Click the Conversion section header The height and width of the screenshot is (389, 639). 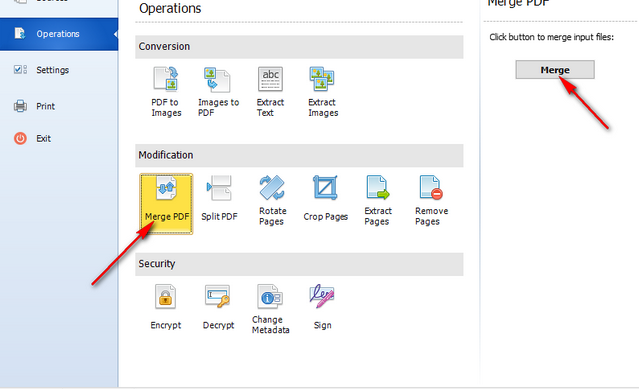tap(299, 46)
